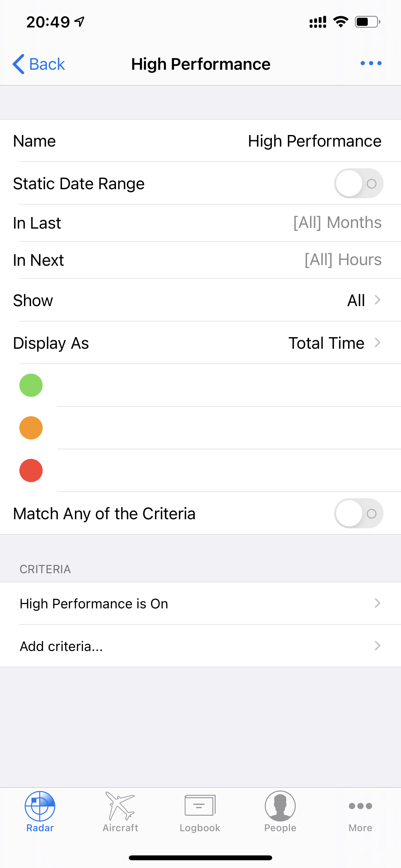Open the Radar tab icon
Image resolution: width=401 pixels, height=868 pixels.
pyautogui.click(x=40, y=806)
